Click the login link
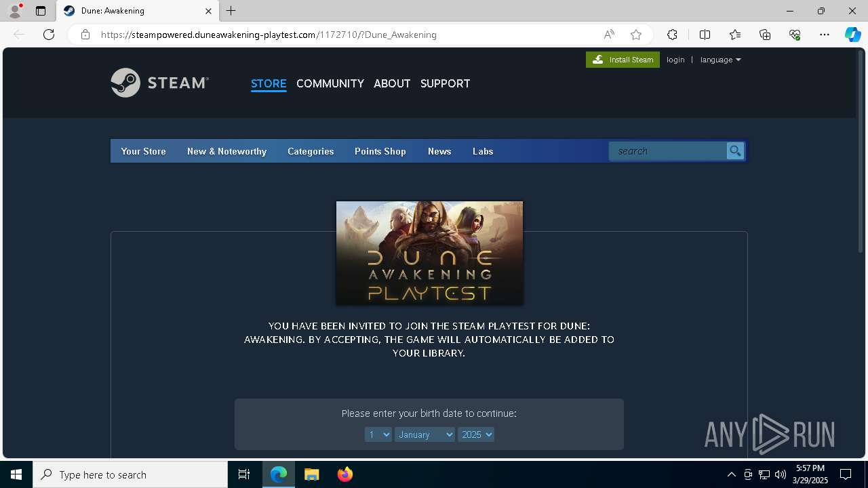This screenshot has width=868, height=488. click(675, 60)
